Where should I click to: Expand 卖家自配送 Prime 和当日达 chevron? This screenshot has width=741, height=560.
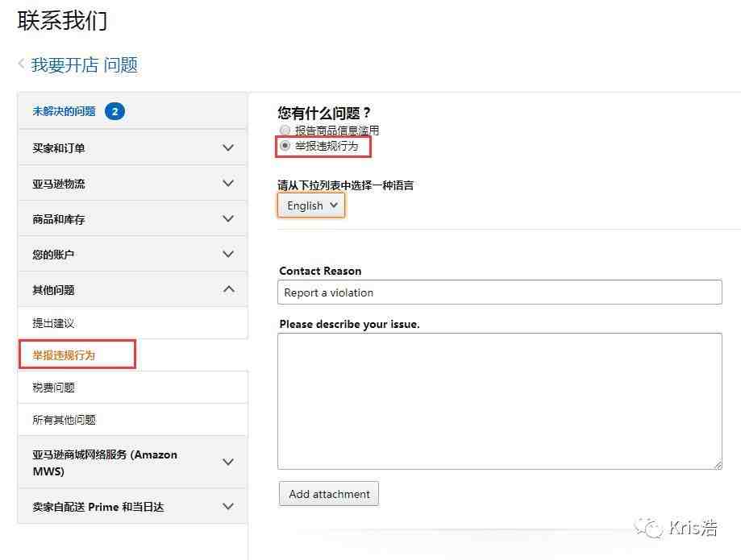tap(227, 507)
